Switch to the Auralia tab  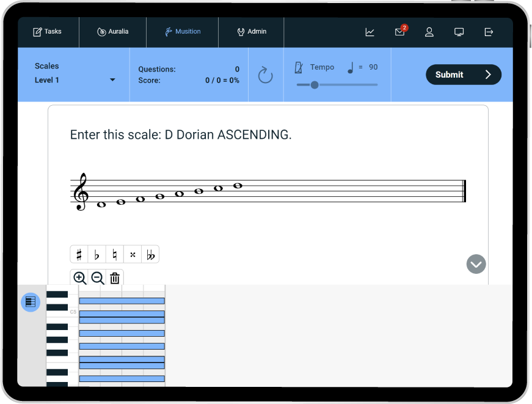tap(113, 32)
